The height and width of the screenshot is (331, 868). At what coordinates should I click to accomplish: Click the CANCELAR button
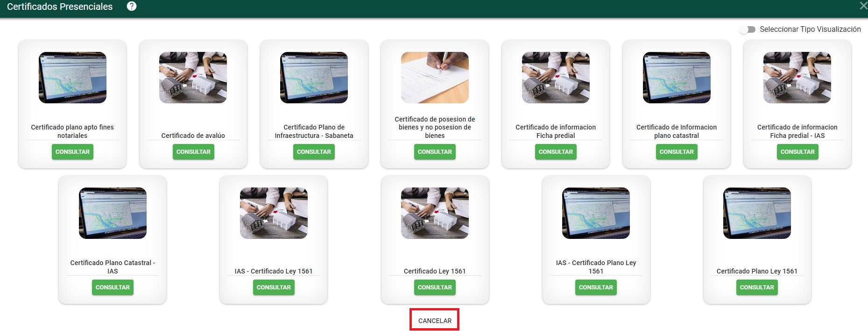(435, 320)
